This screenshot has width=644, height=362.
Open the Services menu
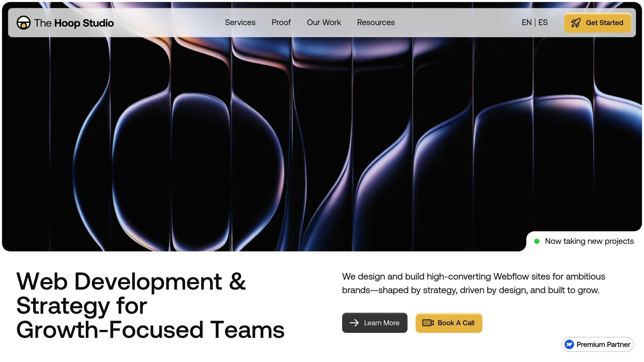click(x=240, y=23)
